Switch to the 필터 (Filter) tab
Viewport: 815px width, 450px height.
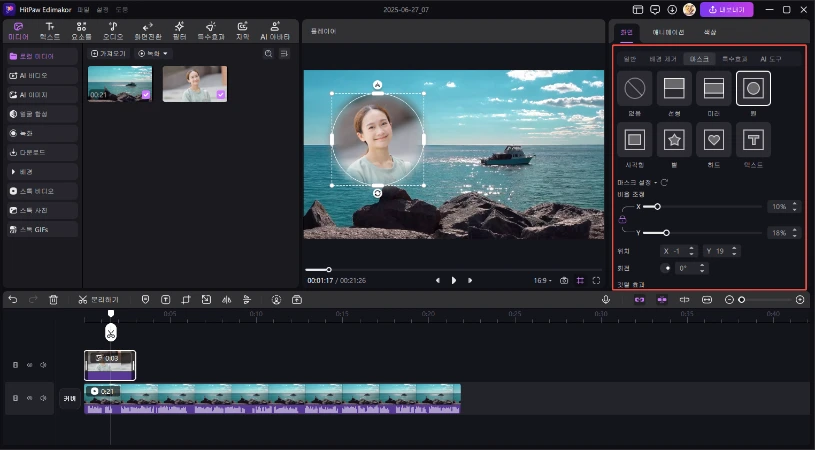coord(179,31)
